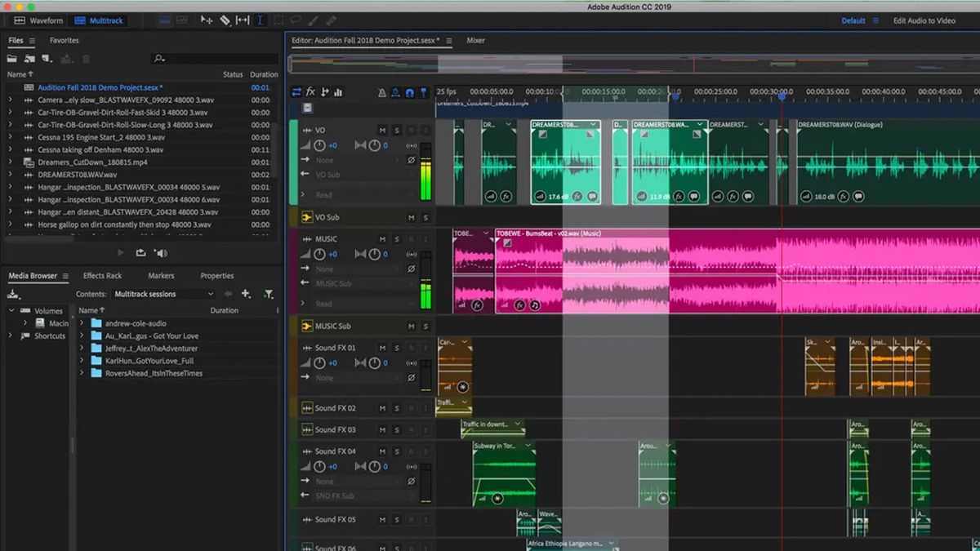Switch to the Mixer tab

(x=476, y=39)
